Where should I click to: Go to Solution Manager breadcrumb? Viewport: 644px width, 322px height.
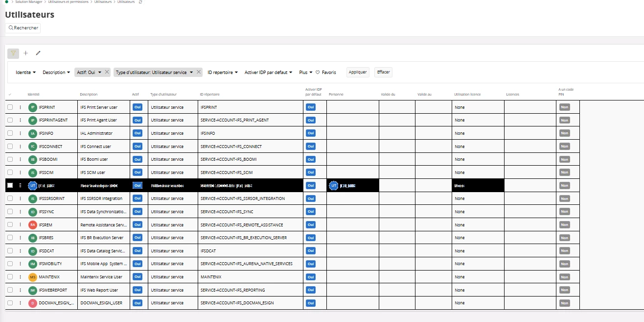point(29,2)
